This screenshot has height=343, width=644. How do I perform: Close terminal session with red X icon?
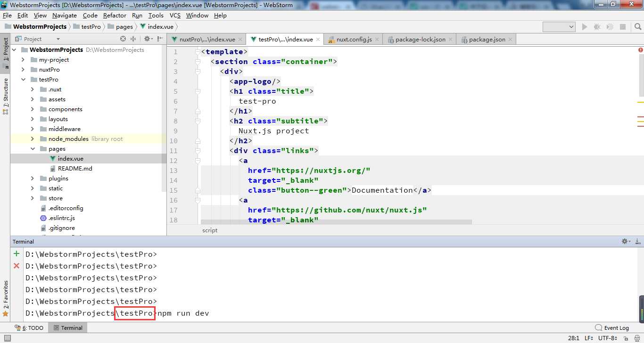click(17, 266)
